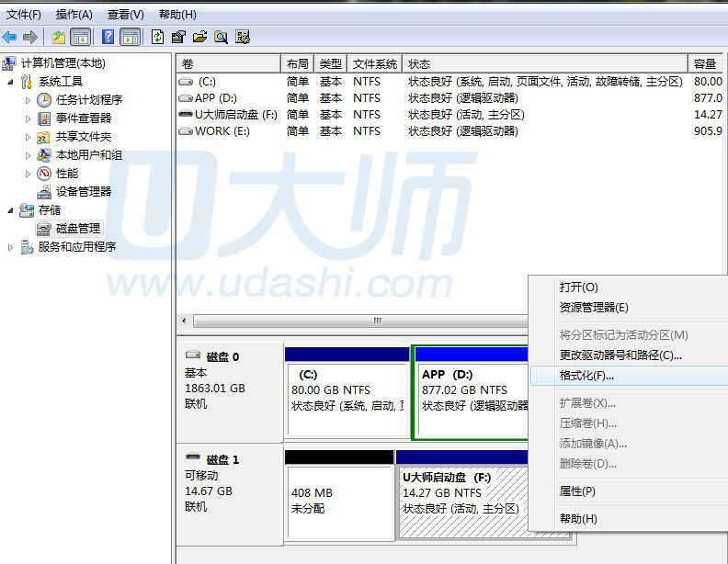Click the Forward arrow toolbar icon
The image size is (728, 564).
pyautogui.click(x=30, y=37)
